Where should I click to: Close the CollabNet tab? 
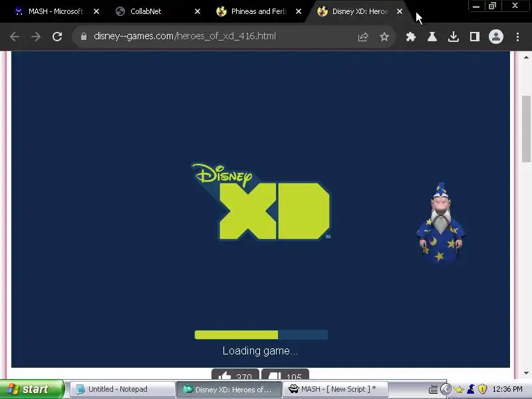coord(198,11)
